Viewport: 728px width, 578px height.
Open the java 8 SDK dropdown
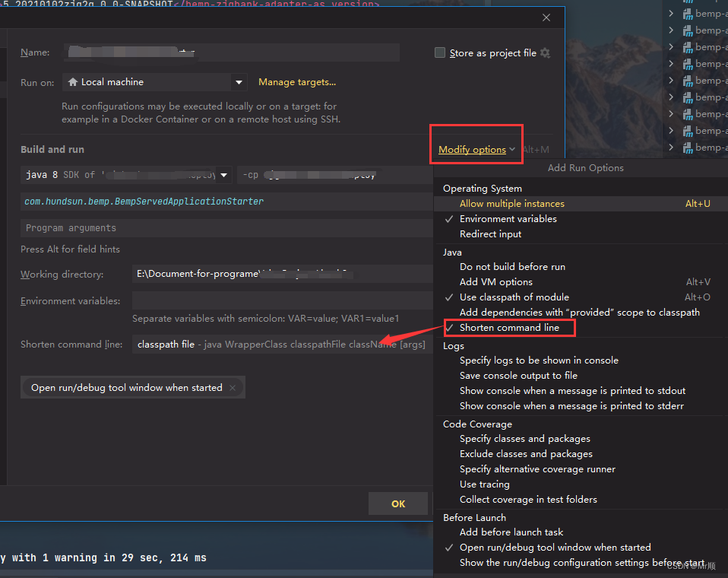tap(223, 174)
